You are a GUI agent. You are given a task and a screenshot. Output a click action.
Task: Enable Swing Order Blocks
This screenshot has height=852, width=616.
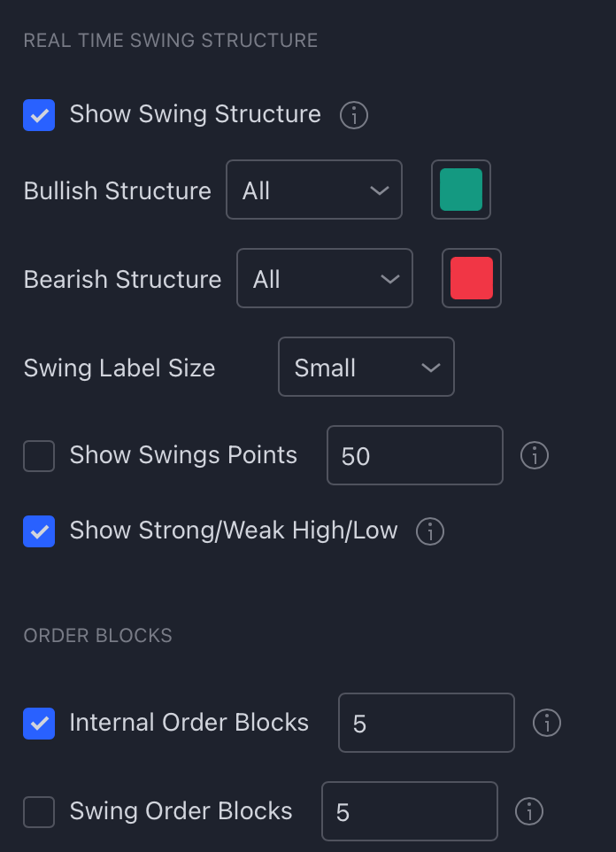click(x=39, y=811)
